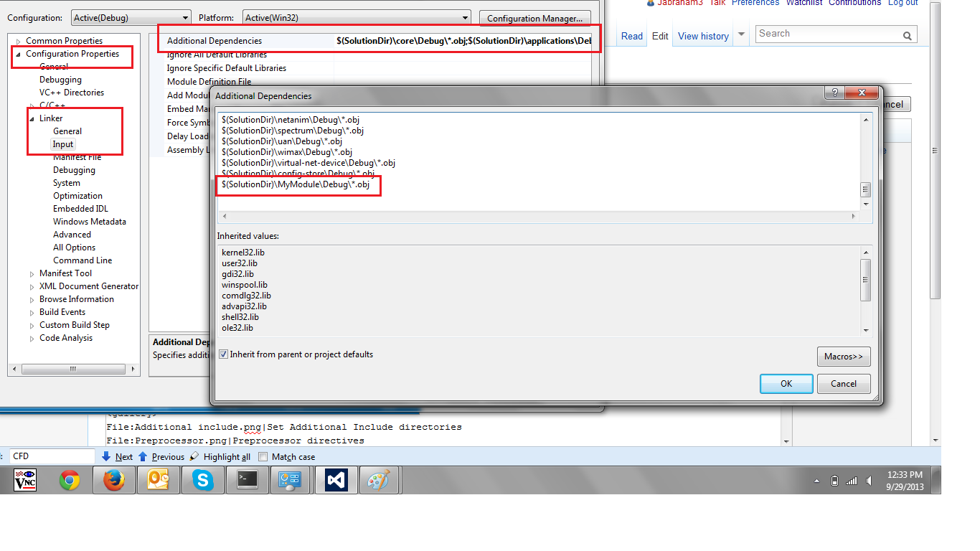
Task: Open the wiki more-actions arrow beside View history
Action: [x=741, y=34]
